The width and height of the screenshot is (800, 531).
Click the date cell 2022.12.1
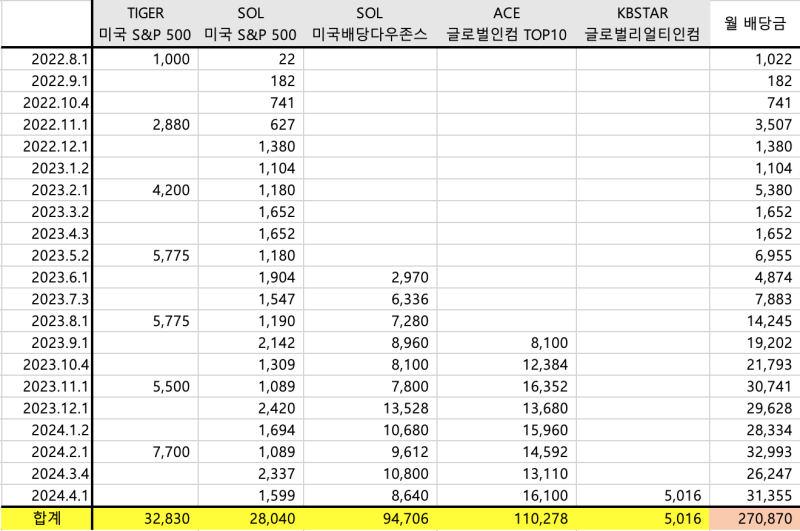pos(46,146)
